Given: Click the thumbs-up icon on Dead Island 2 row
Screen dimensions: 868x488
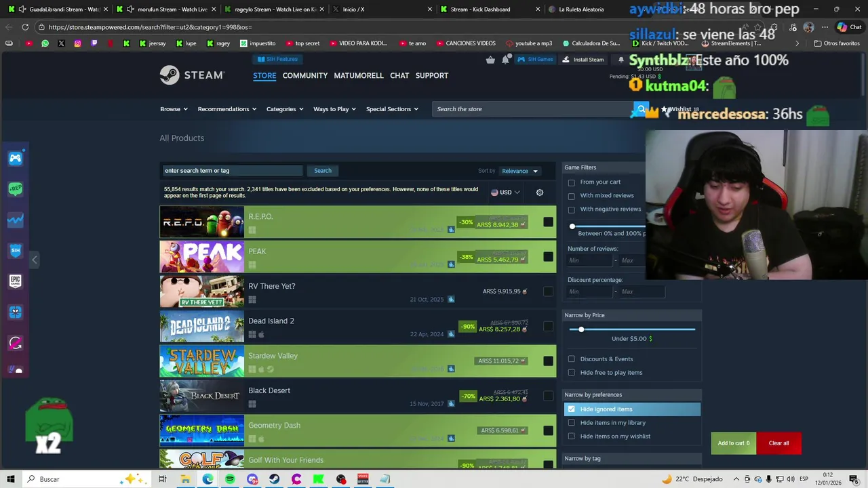Looking at the screenshot, I should coord(451,334).
